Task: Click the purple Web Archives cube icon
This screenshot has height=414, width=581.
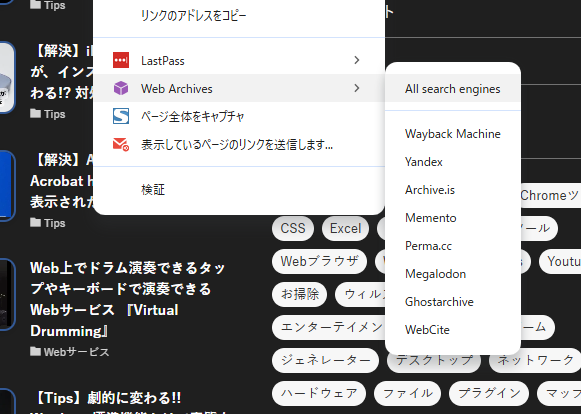Action: click(x=121, y=88)
